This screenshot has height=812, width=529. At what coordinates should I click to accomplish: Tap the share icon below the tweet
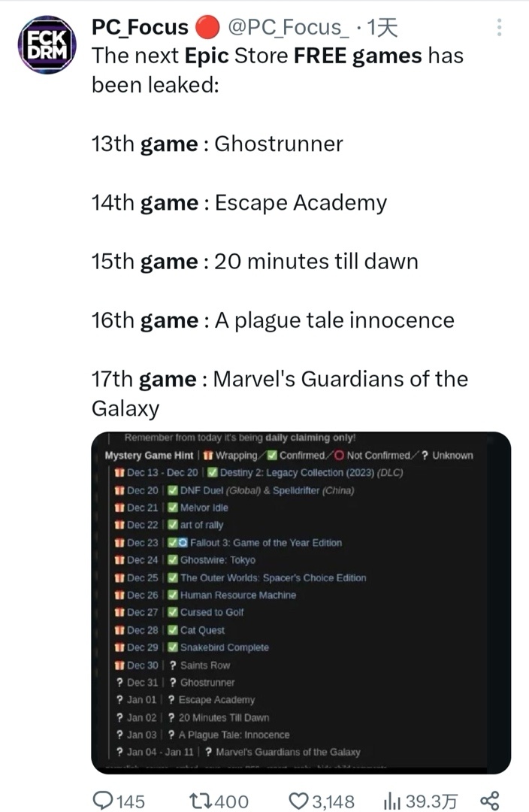489,801
